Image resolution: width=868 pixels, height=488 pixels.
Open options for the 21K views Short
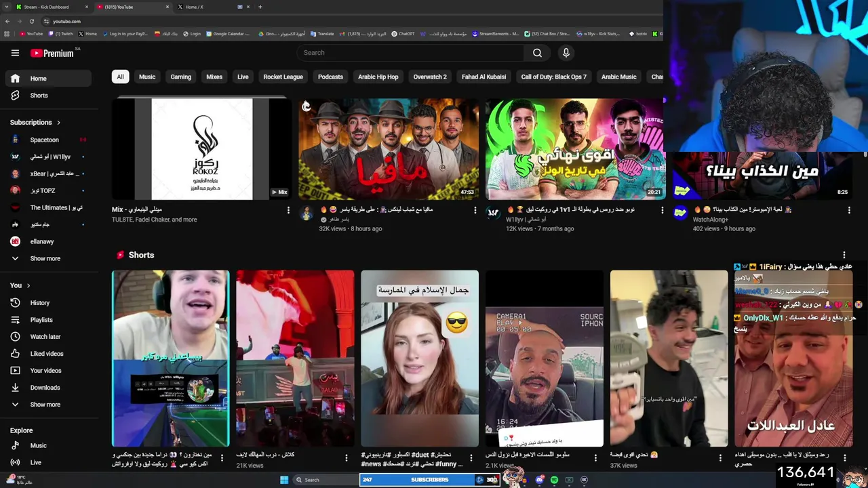(347, 458)
